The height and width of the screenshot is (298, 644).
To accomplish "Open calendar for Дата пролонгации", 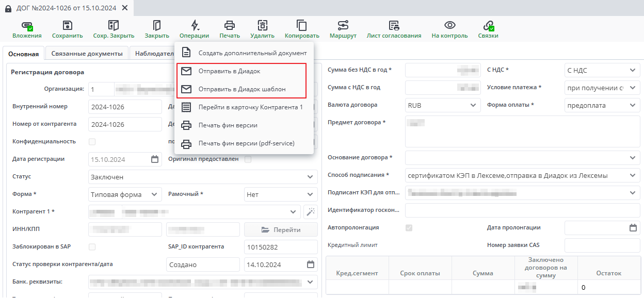I will click(x=633, y=227).
